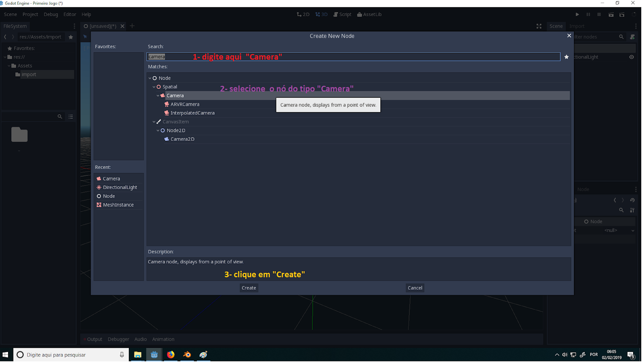
Task: Switch to the 3D workspace
Action: point(321,14)
